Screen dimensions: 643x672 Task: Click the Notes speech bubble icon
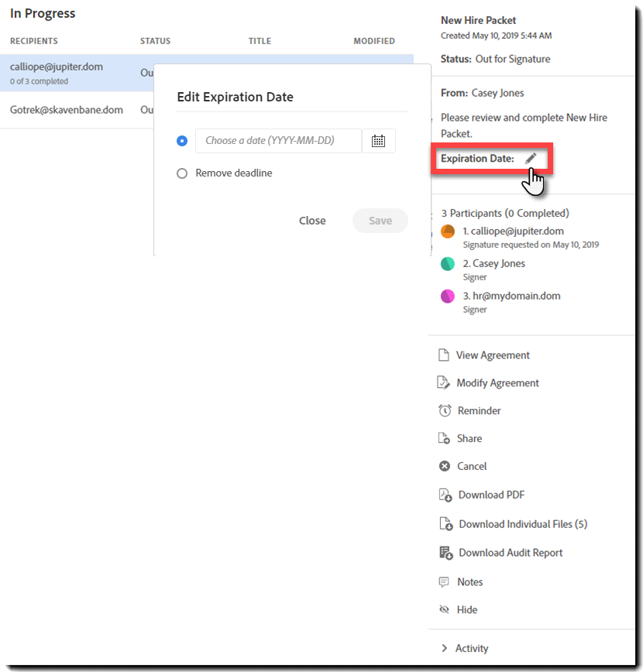[x=444, y=582]
